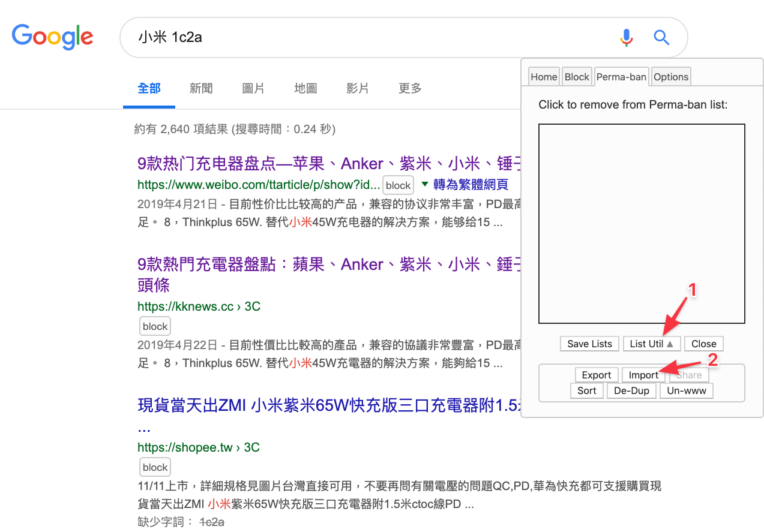Screen dimensions: 764x532
Task: Click the 'Click to remove from Perma-ban list:' label
Action: (633, 105)
